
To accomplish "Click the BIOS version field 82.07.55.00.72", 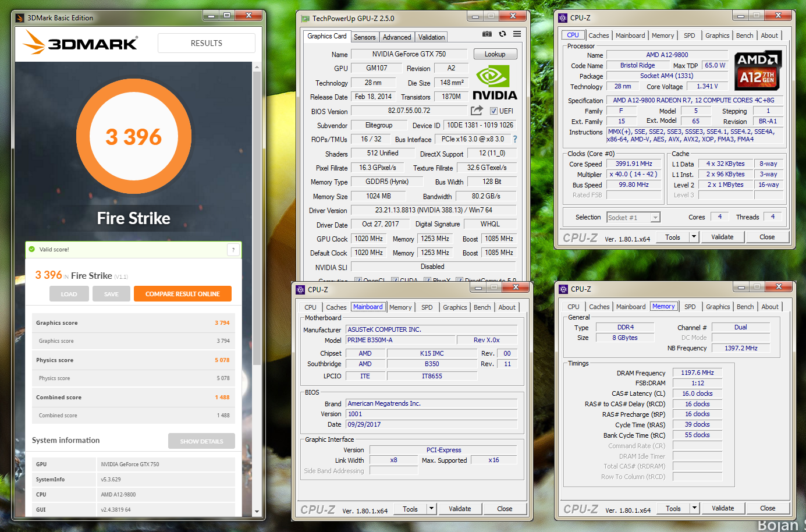I will pyautogui.click(x=409, y=111).
